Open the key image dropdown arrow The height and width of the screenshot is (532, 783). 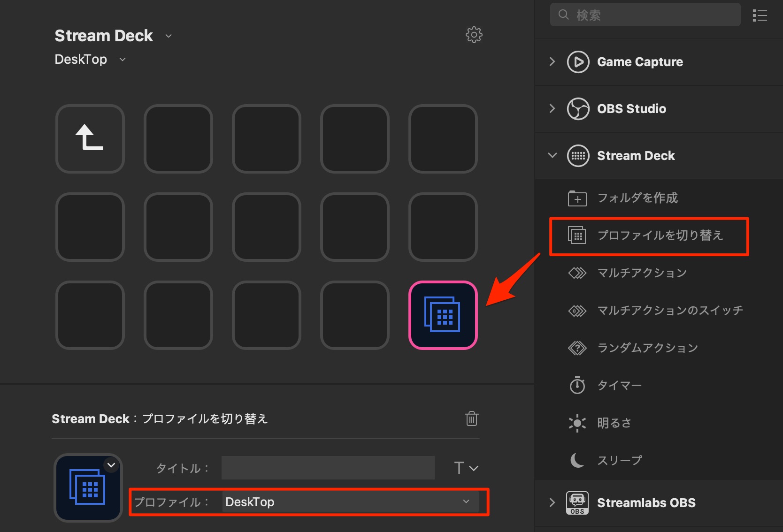coord(111,465)
